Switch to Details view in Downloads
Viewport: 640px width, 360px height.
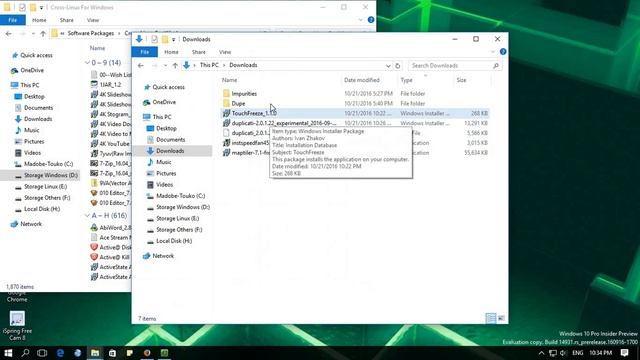point(491,318)
